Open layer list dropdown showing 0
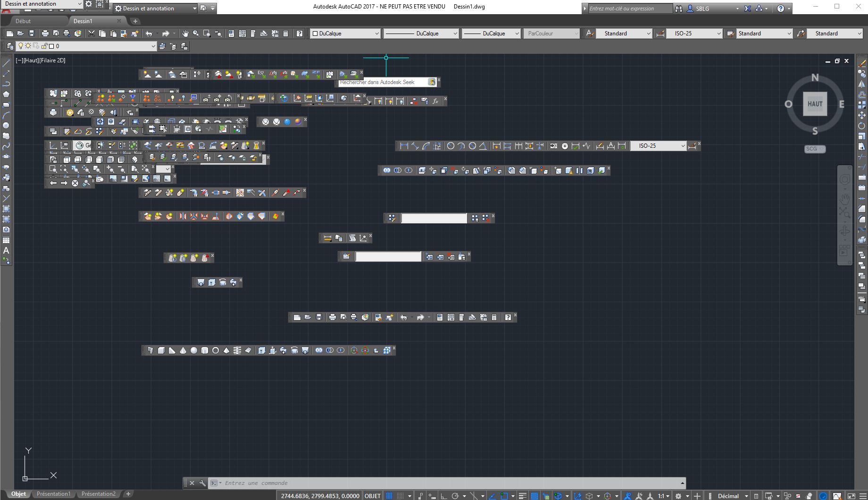The image size is (868, 500). click(86, 46)
